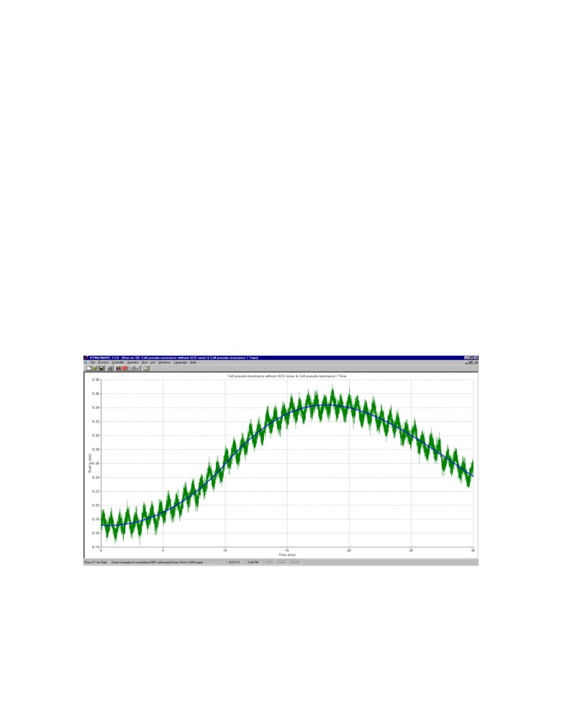The height and width of the screenshot is (728, 562).
Task: Click the 2:48 PM time in the status bar
Action: point(253,562)
